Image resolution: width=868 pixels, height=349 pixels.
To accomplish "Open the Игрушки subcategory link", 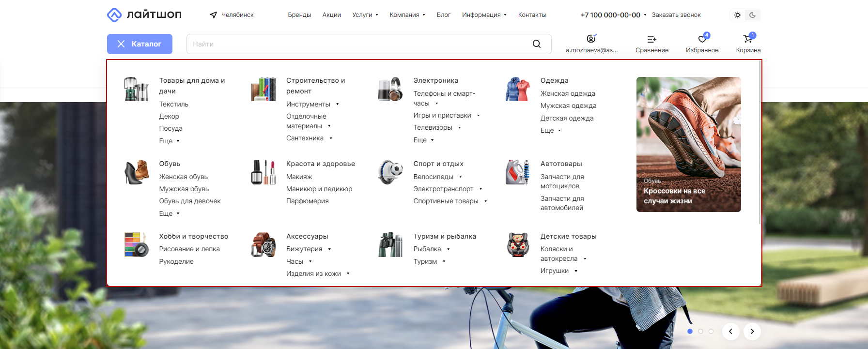I will pyautogui.click(x=555, y=271).
